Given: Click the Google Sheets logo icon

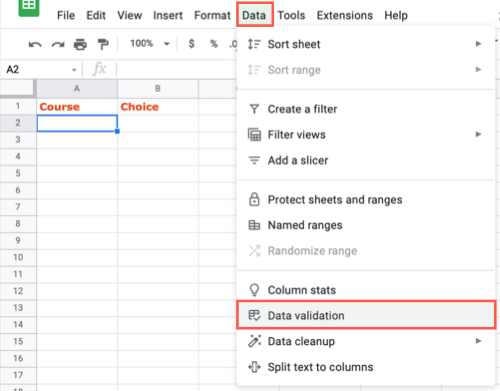Looking at the screenshot, I should click(29, 7).
